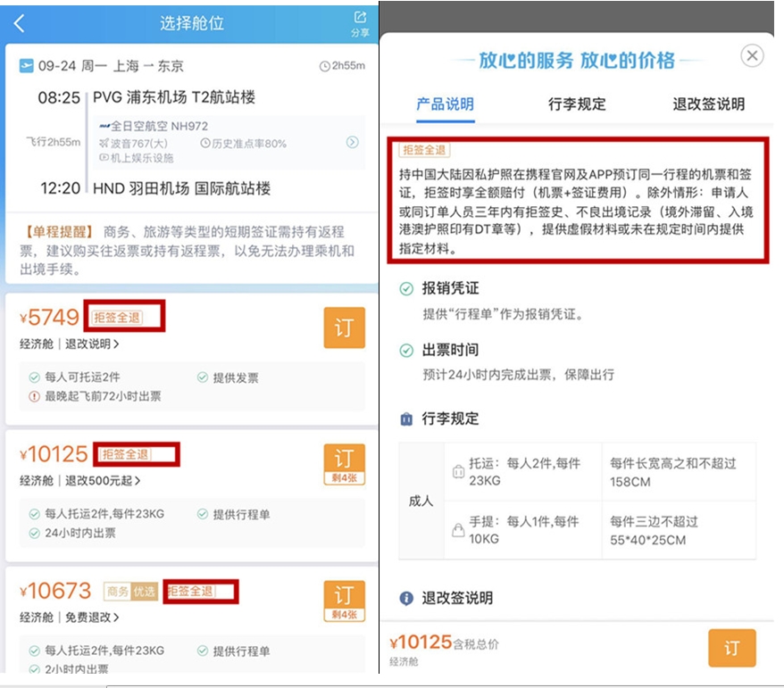784x688 pixels.
Task: Tap check icon beside 24小时内出票
Action: pyautogui.click(x=34, y=533)
